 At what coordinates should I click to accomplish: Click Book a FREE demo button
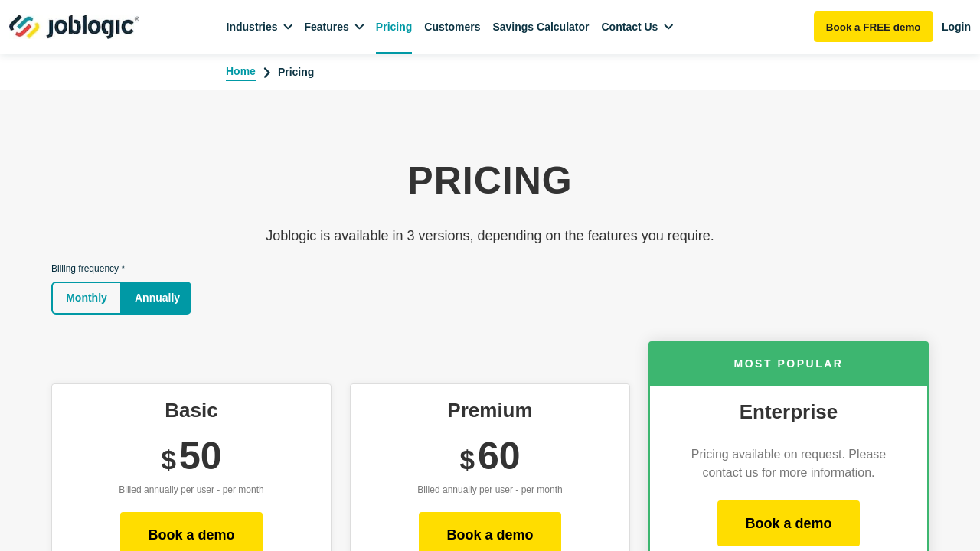[873, 27]
